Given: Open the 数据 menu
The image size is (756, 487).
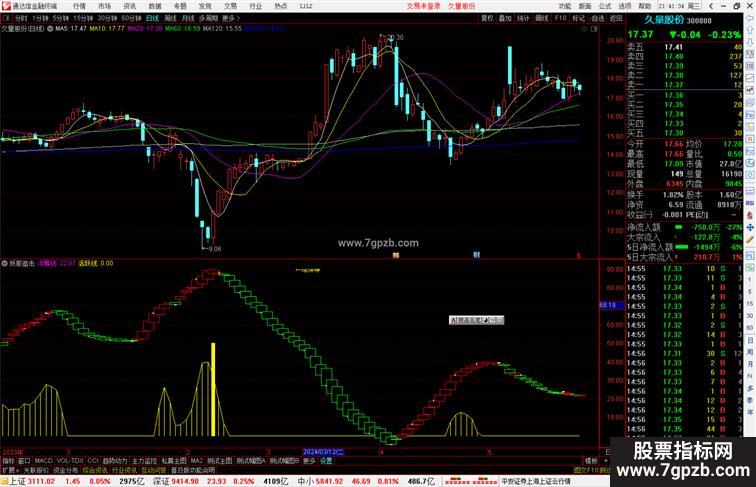Looking at the screenshot, I should (155, 6).
